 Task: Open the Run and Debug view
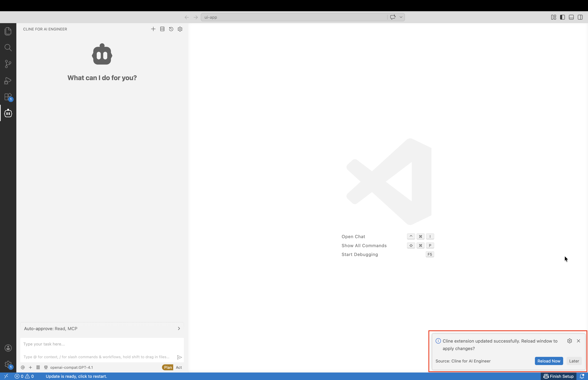tap(8, 80)
